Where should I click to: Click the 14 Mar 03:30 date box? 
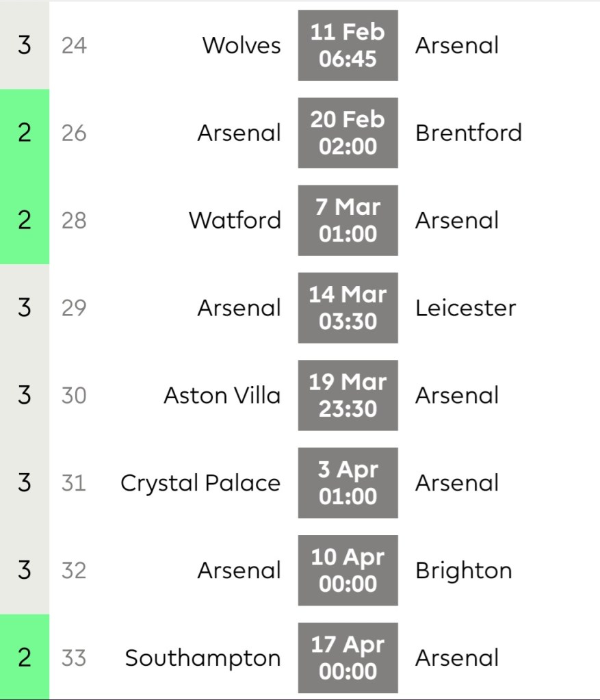(x=348, y=308)
